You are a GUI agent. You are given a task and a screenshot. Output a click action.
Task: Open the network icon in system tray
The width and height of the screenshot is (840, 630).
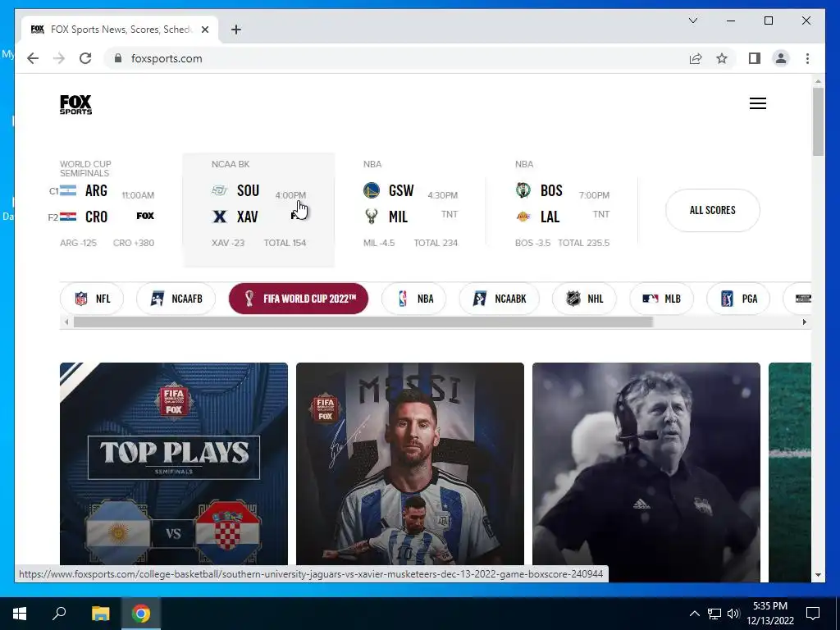click(714, 614)
